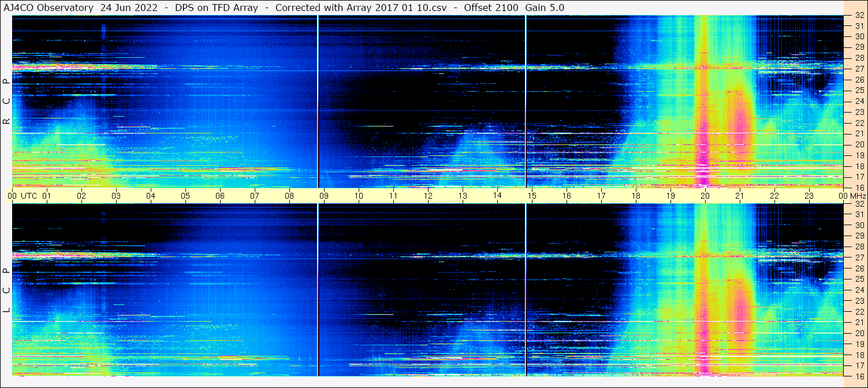Select hour label "04" on the time axis

(x=151, y=196)
